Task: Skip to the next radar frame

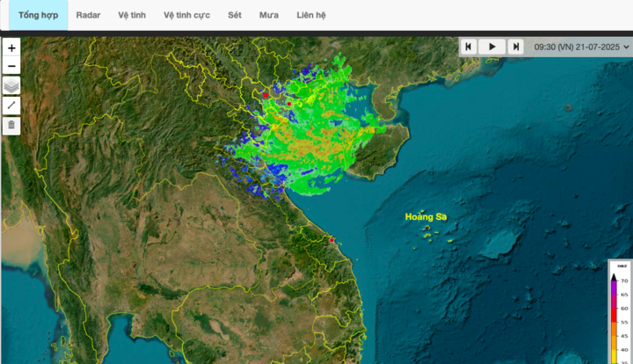Action: [516, 47]
